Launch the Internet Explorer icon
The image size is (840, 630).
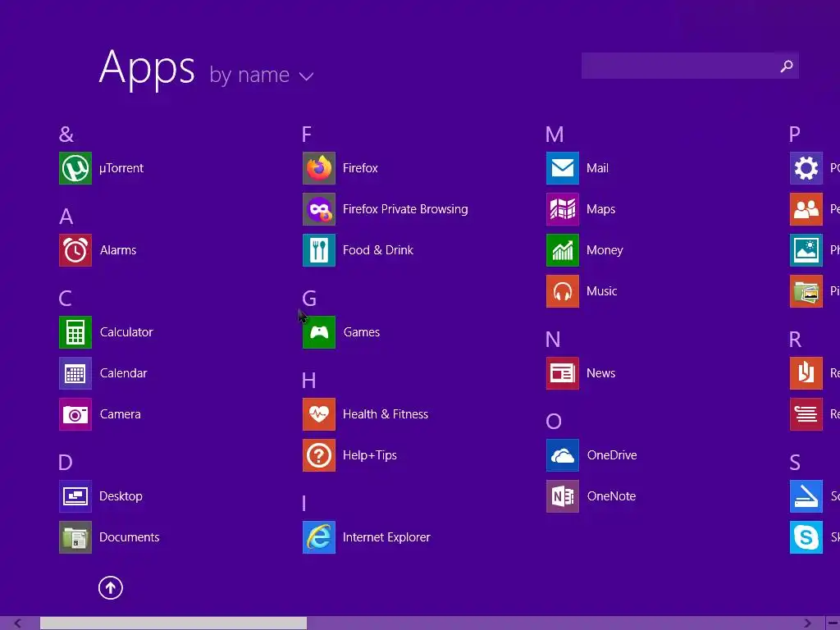[319, 537]
